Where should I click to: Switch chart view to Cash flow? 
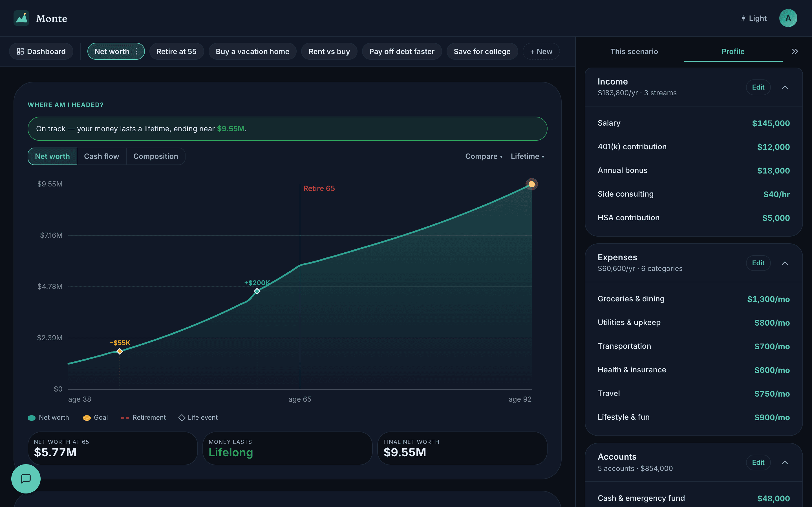click(x=102, y=156)
